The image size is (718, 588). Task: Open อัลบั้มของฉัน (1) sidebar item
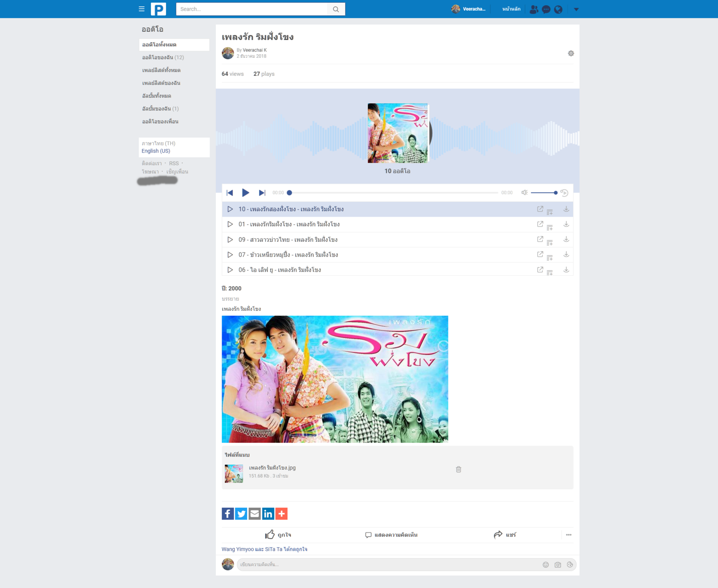(x=160, y=109)
